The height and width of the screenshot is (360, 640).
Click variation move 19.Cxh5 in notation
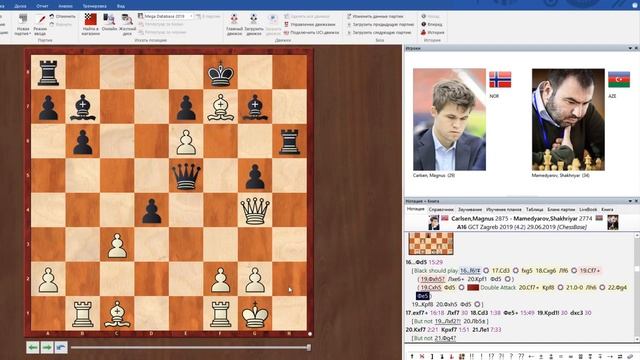click(x=431, y=287)
